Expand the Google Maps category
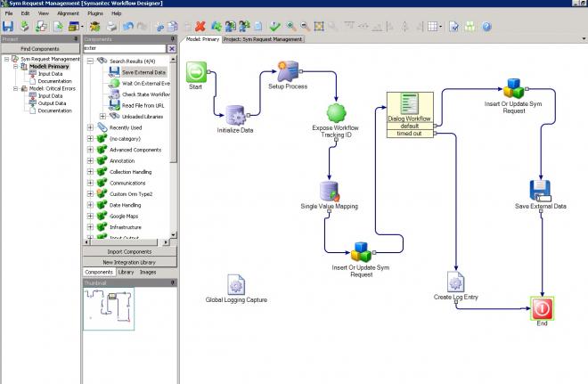 click(90, 216)
